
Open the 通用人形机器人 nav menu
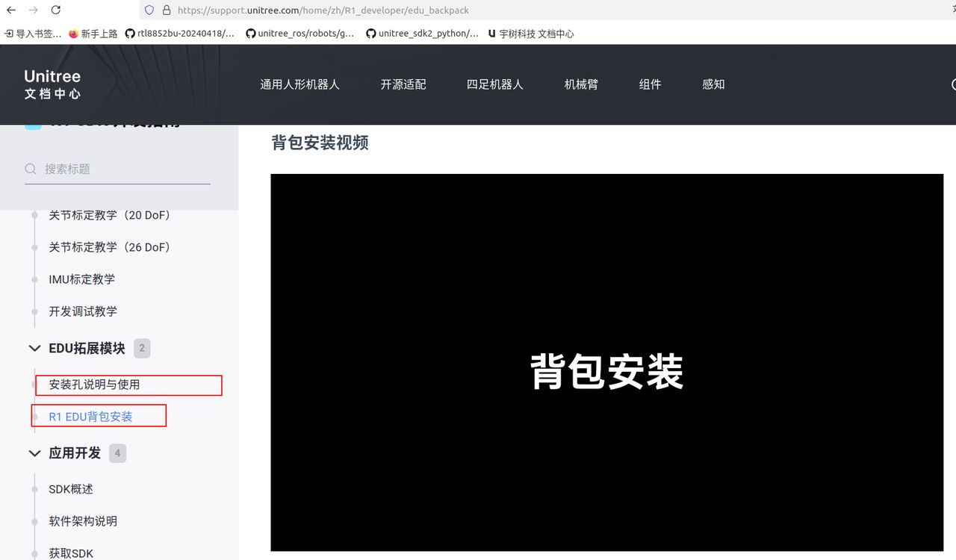coord(299,84)
